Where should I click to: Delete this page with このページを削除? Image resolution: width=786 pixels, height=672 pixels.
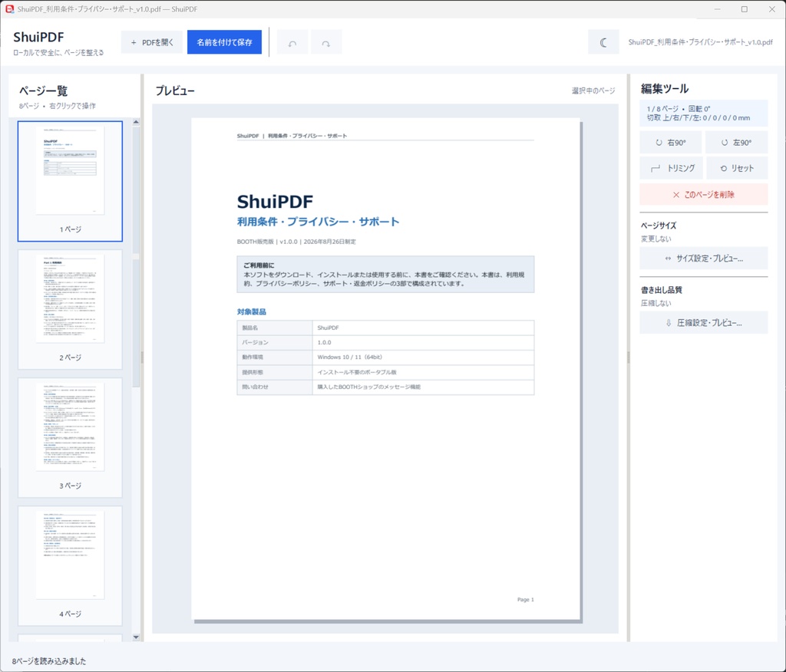[703, 194]
